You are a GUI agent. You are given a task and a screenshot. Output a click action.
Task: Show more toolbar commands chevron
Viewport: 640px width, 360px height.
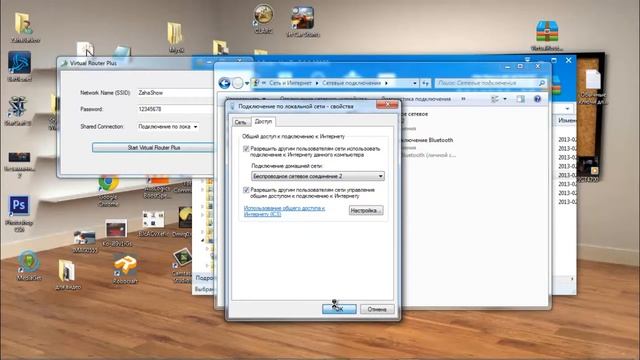tap(463, 99)
